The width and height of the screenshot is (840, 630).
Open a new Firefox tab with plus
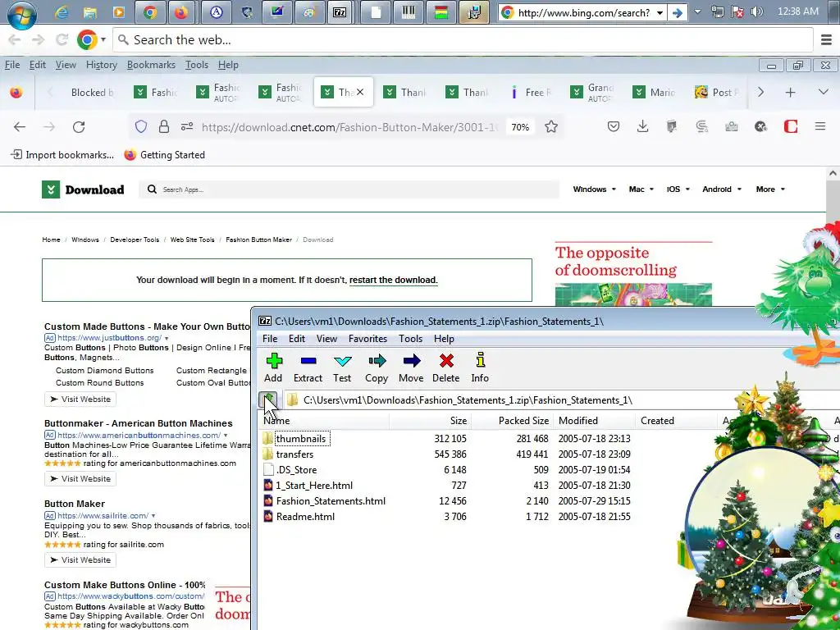pyautogui.click(x=790, y=92)
